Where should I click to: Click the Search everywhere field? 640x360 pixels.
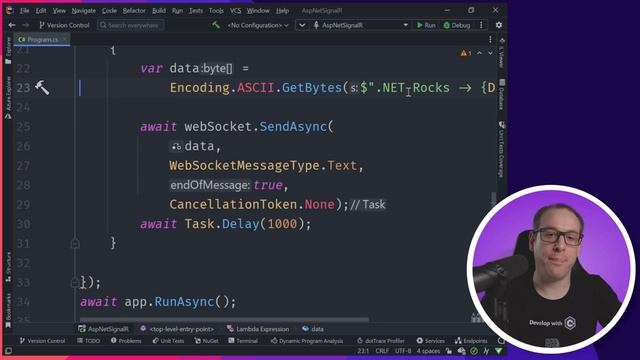[131, 25]
